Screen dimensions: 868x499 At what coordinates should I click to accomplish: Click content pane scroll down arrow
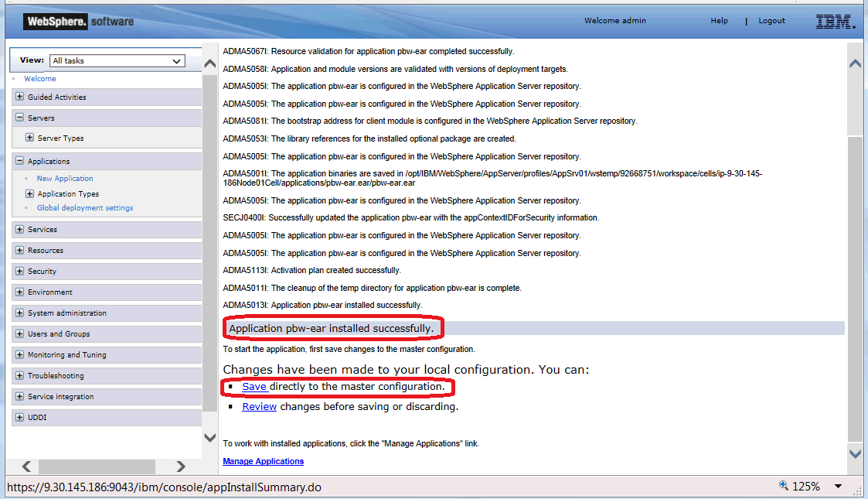pos(856,453)
